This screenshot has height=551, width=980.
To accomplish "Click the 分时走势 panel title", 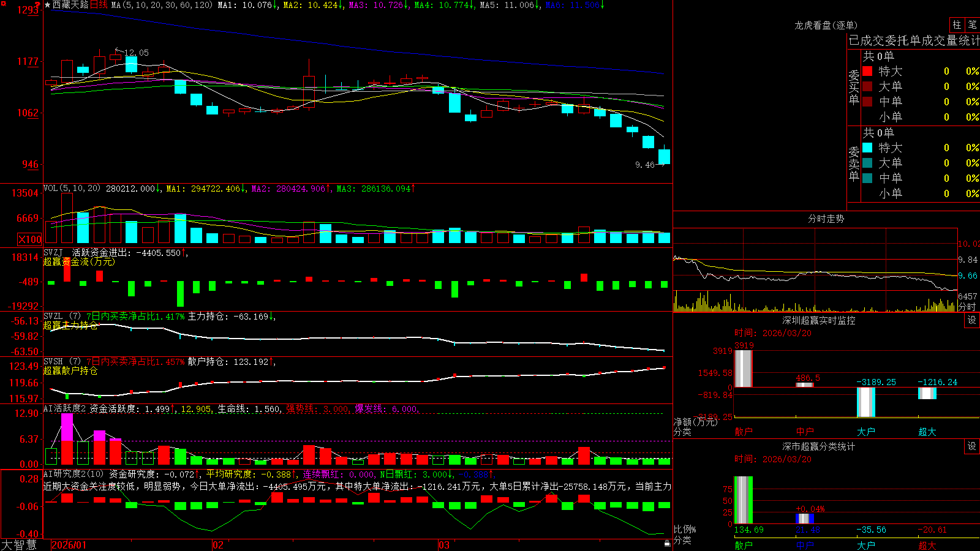I will coord(826,219).
